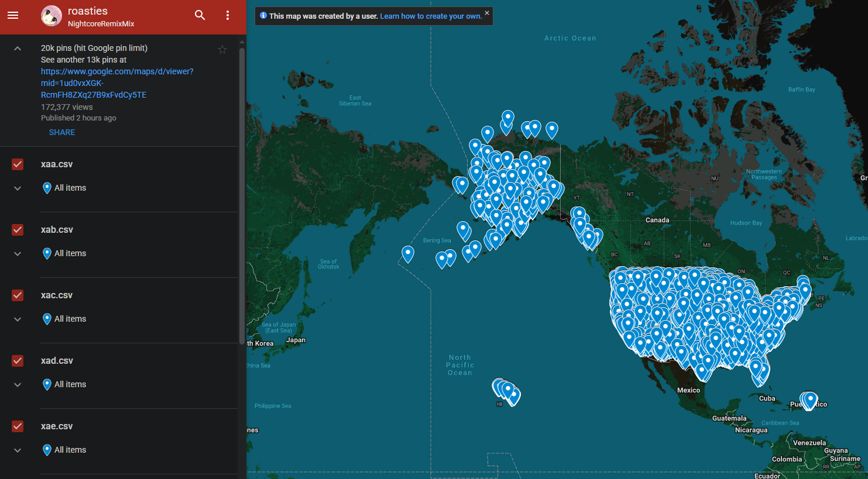Viewport: 868px width, 479px height.
Task: Click the roasties map avatar image
Action: (52, 16)
